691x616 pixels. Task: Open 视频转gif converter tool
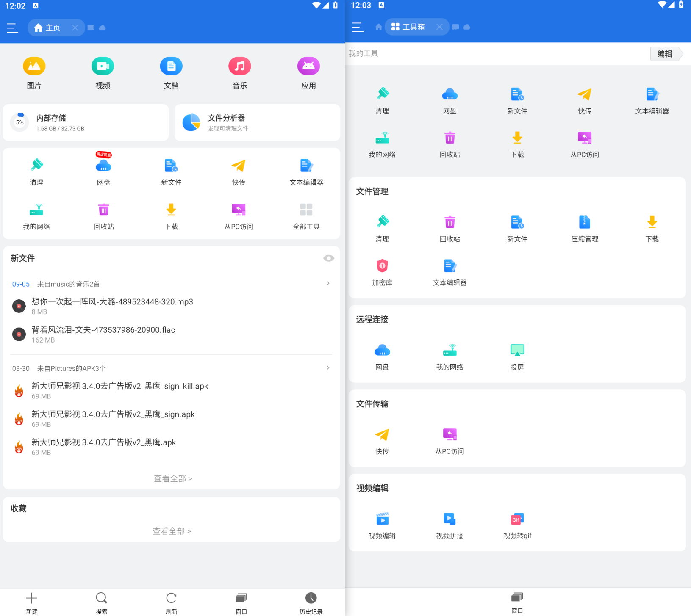click(517, 525)
